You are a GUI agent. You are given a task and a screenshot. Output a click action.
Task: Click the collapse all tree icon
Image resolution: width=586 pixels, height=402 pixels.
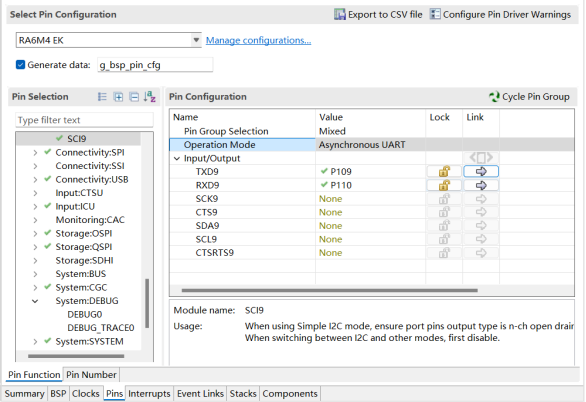coord(134,97)
